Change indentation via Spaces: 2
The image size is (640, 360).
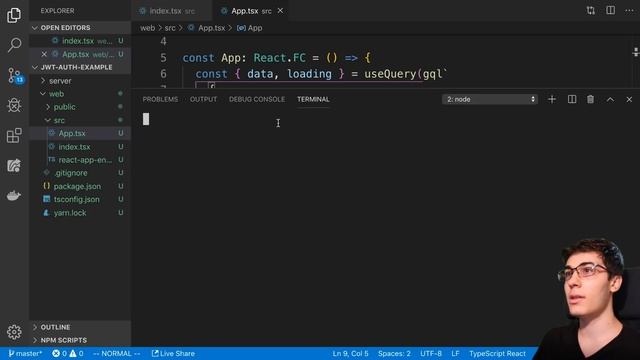(x=394, y=353)
